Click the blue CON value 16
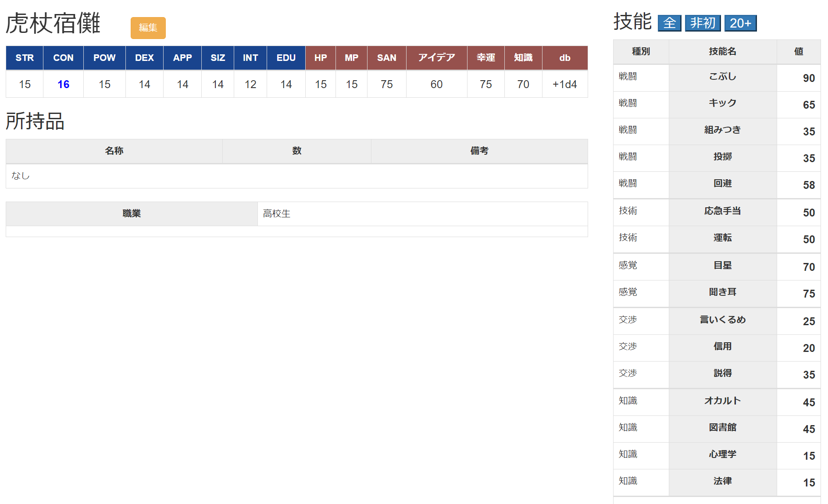Viewport: 828px width, 504px height. (x=63, y=84)
